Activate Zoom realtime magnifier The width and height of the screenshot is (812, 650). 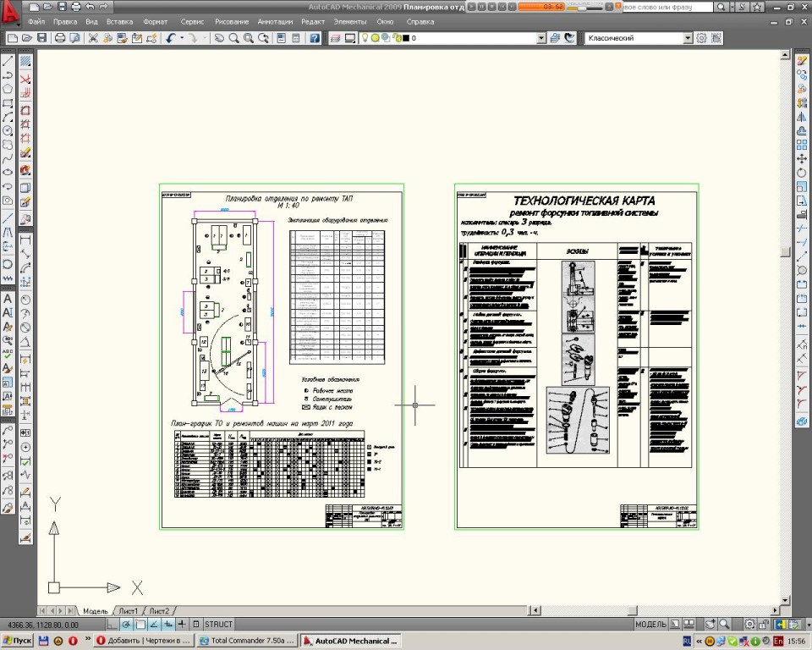234,38
